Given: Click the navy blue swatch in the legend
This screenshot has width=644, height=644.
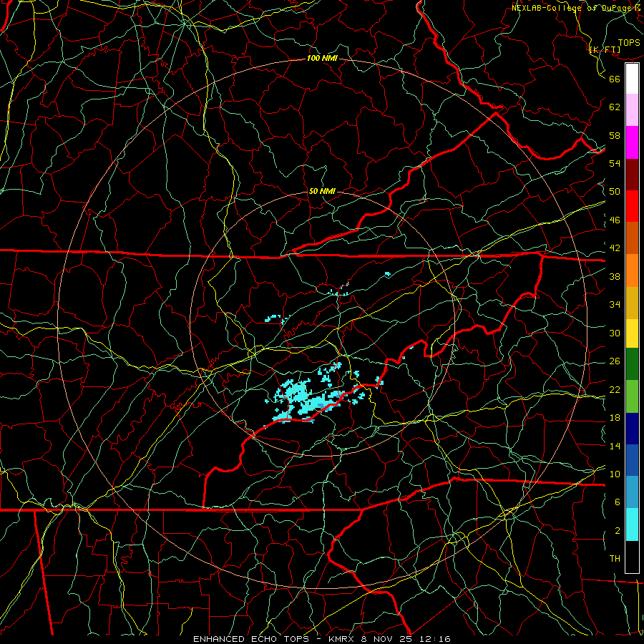Looking at the screenshot, I should (x=632, y=429).
